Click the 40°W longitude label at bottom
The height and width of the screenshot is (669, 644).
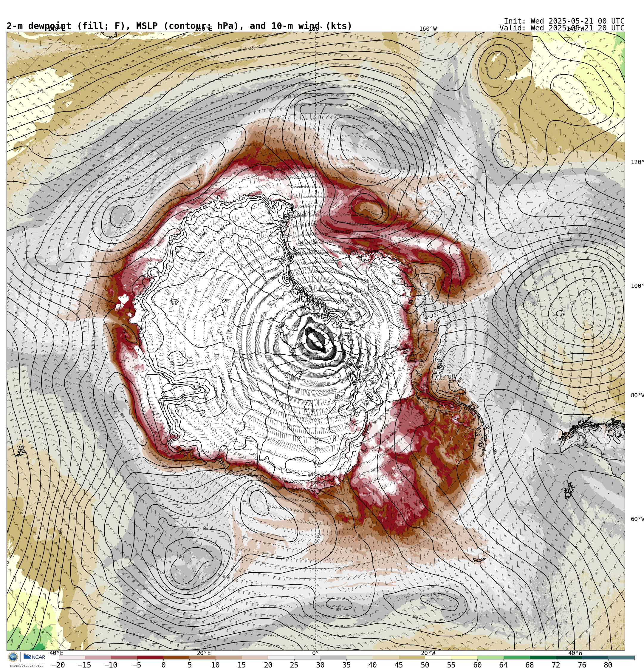[575, 653]
